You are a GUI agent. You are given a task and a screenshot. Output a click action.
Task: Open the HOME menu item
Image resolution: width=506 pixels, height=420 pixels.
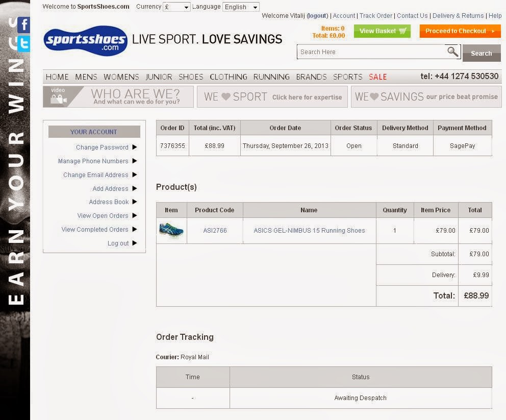click(57, 77)
